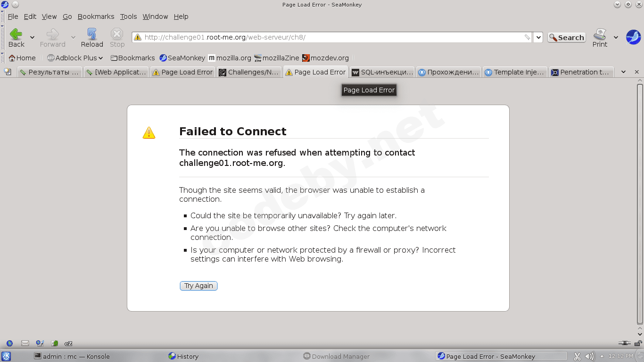Open the Help menu
This screenshot has width=644, height=362.
point(181,16)
